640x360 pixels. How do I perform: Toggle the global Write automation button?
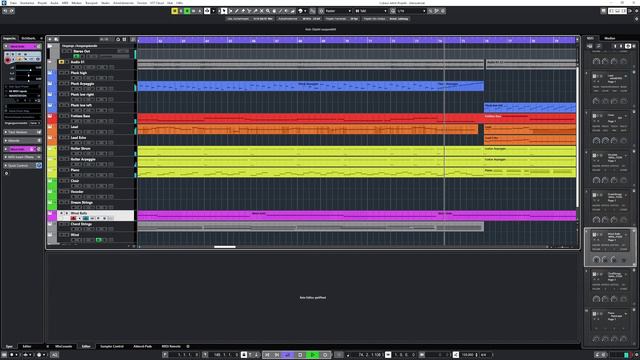point(193,11)
